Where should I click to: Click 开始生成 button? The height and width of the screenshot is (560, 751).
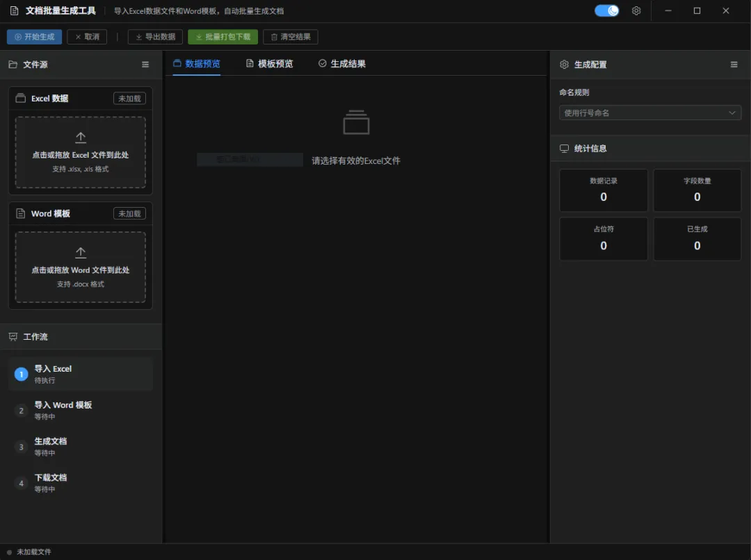(35, 37)
